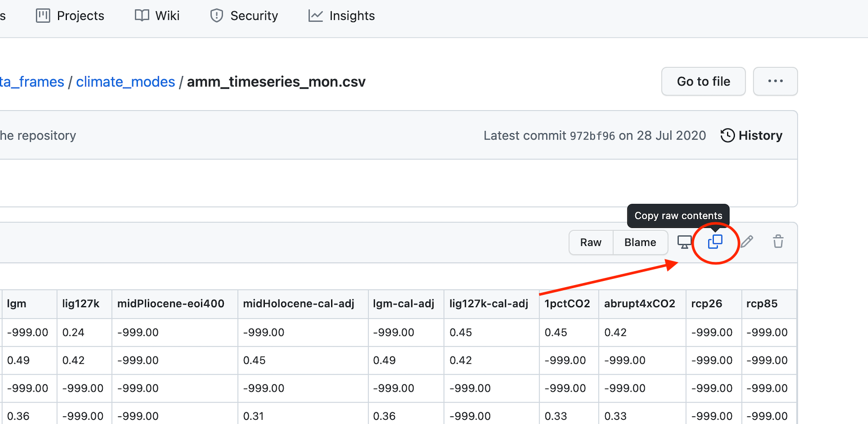
Task: Click the Go to file button
Action: coord(703,81)
